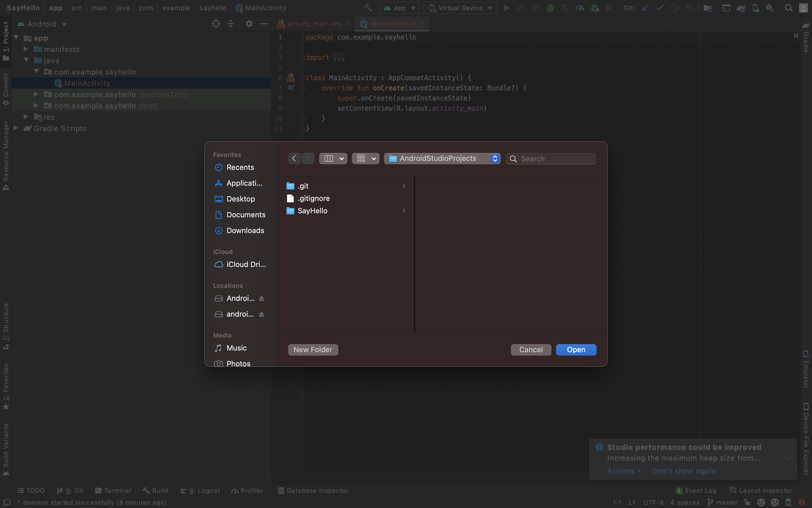Screen dimensions: 812x508
Task: Select Downloads in dialog Favorites sidebar
Action: click(x=239, y=231)
